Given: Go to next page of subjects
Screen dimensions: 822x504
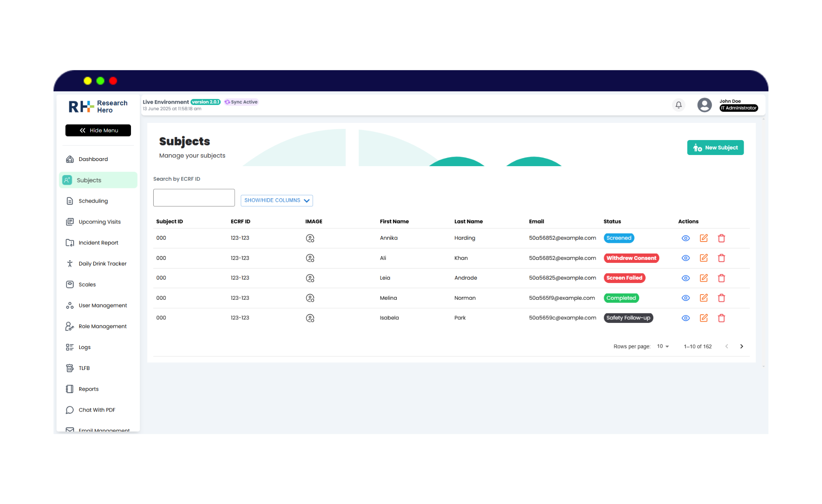Looking at the screenshot, I should [x=742, y=346].
